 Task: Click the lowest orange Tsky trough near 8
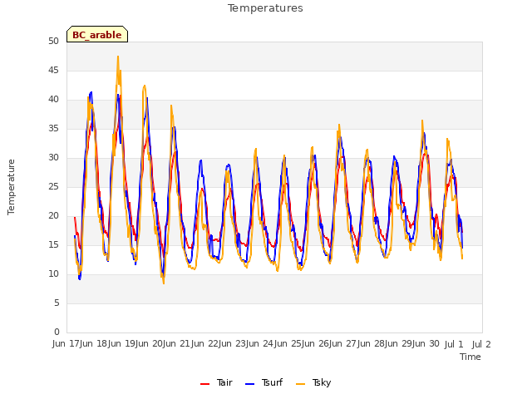(x=164, y=283)
